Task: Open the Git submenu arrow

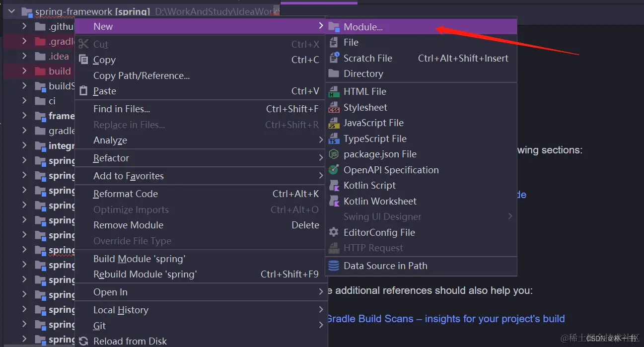Action: [321, 326]
